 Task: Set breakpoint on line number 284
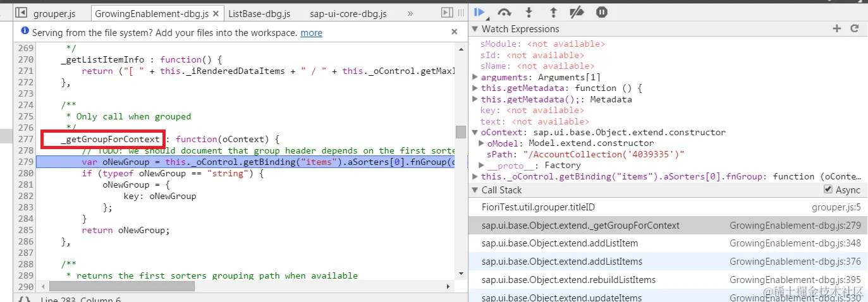(25, 219)
